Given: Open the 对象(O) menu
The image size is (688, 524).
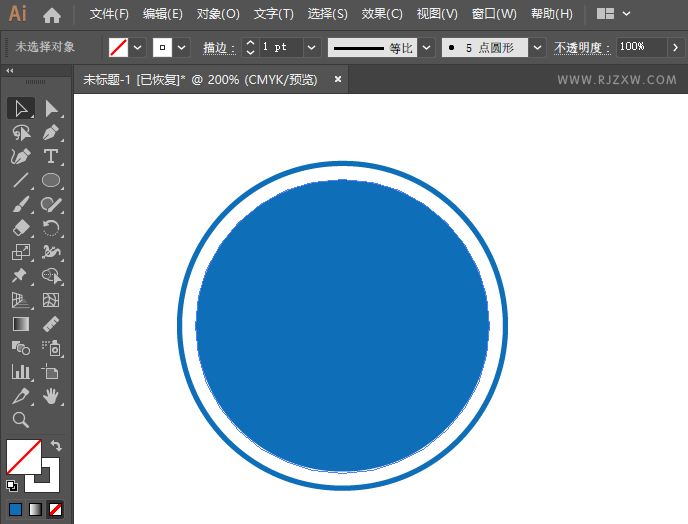Looking at the screenshot, I should click(218, 14).
